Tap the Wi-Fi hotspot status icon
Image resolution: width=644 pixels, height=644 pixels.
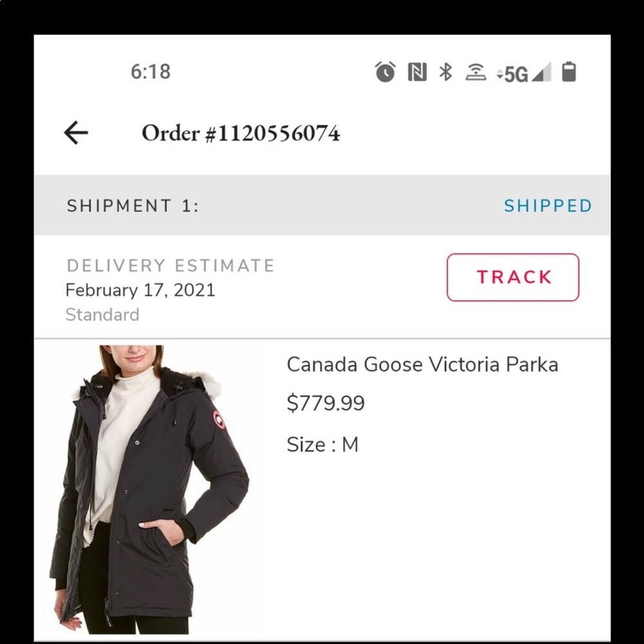click(x=475, y=72)
